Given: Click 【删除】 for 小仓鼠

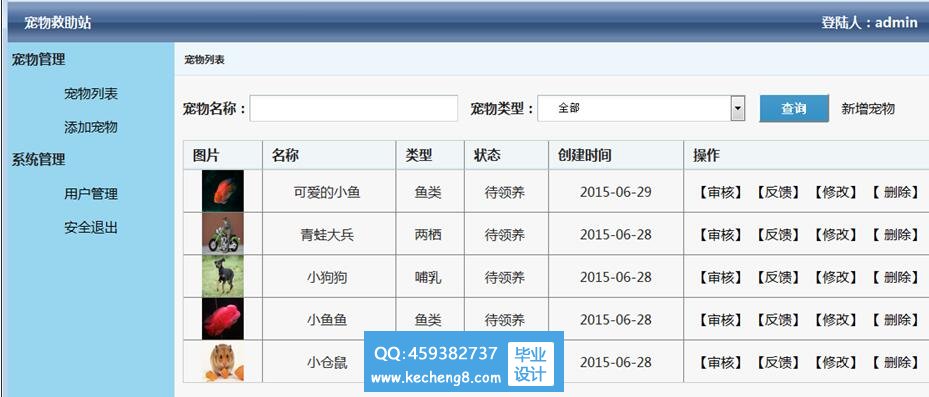Looking at the screenshot, I should coord(896,363).
